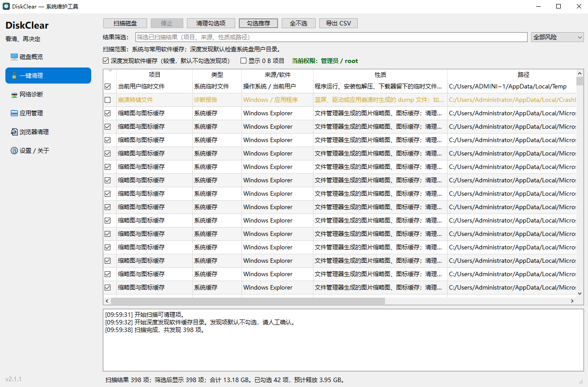This screenshot has width=588, height=387.
Task: Click the v2.1.1 version label
Action: (13, 379)
